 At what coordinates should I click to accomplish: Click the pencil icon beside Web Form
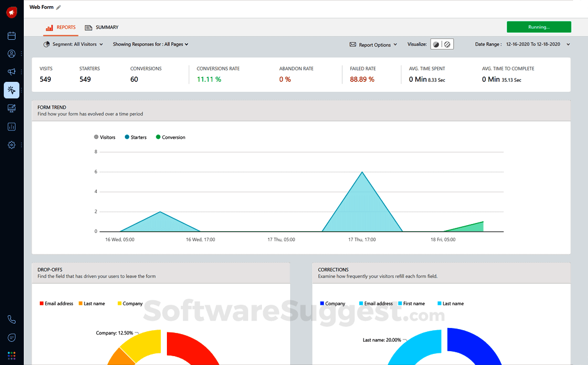point(59,8)
